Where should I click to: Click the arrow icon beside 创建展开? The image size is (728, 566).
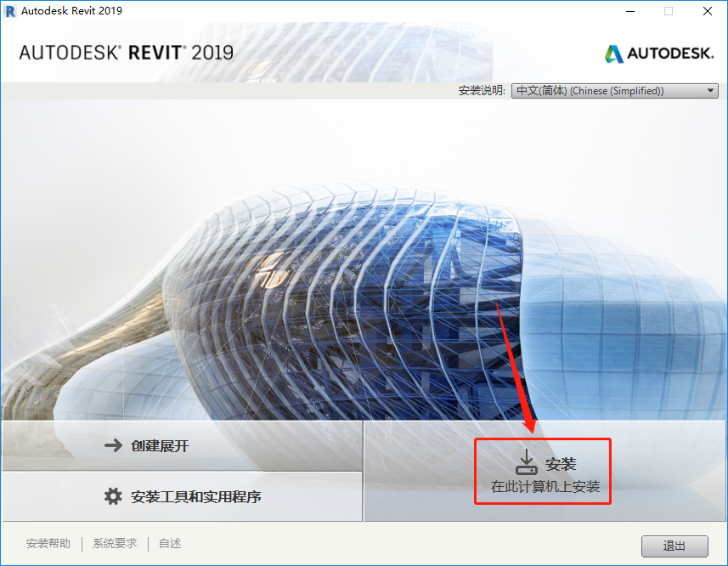pyautogui.click(x=113, y=445)
